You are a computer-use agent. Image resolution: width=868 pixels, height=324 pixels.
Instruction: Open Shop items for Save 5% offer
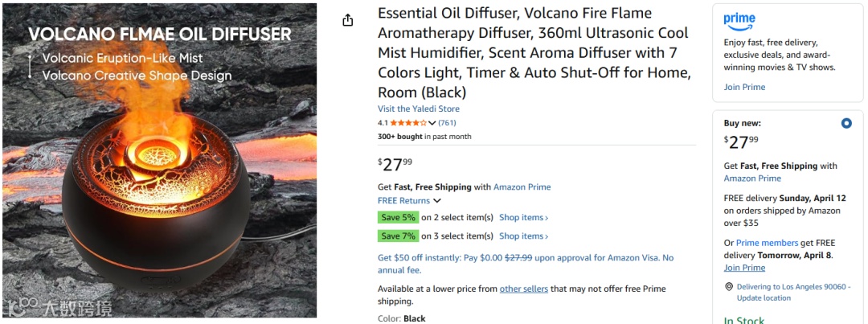(x=523, y=218)
